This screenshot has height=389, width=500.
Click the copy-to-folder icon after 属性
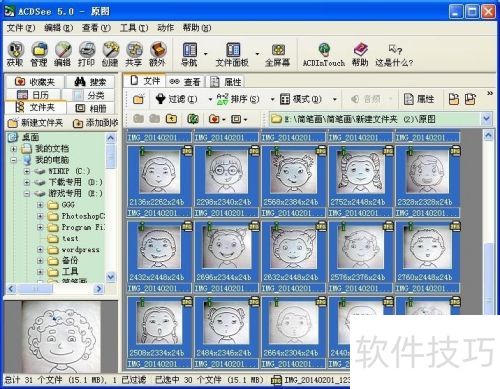[x=454, y=99]
